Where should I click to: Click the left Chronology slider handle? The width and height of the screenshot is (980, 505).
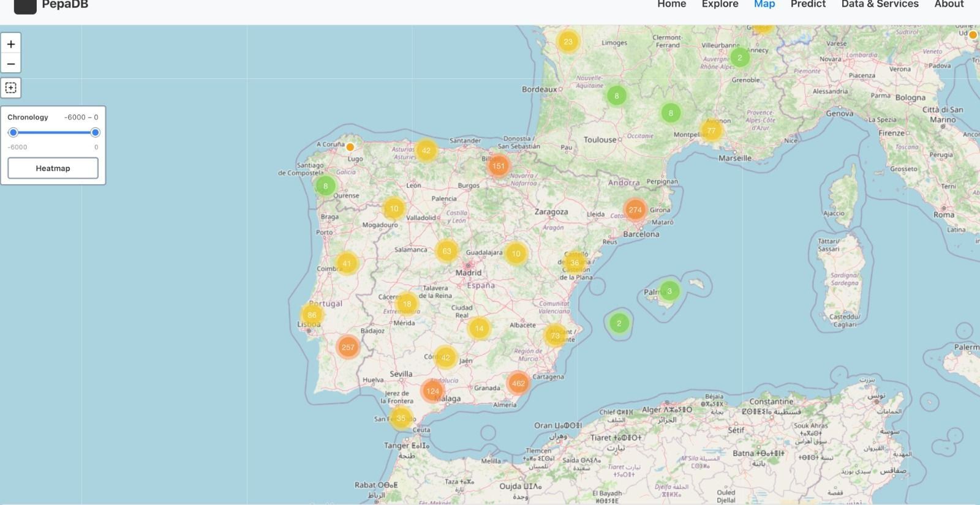coord(13,133)
